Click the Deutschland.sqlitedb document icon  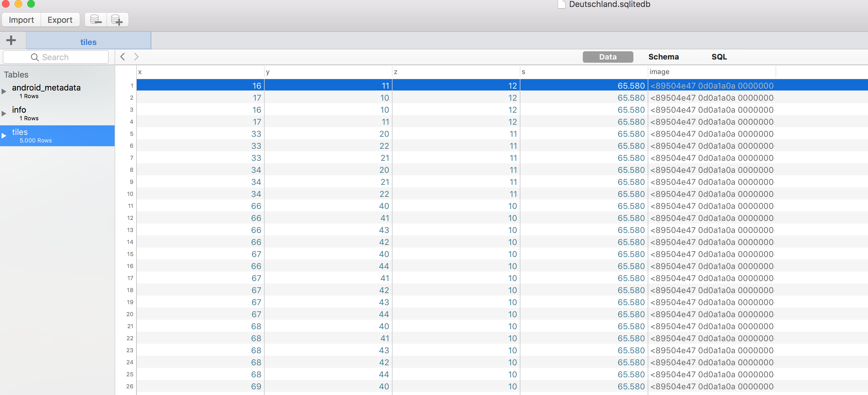click(x=561, y=4)
